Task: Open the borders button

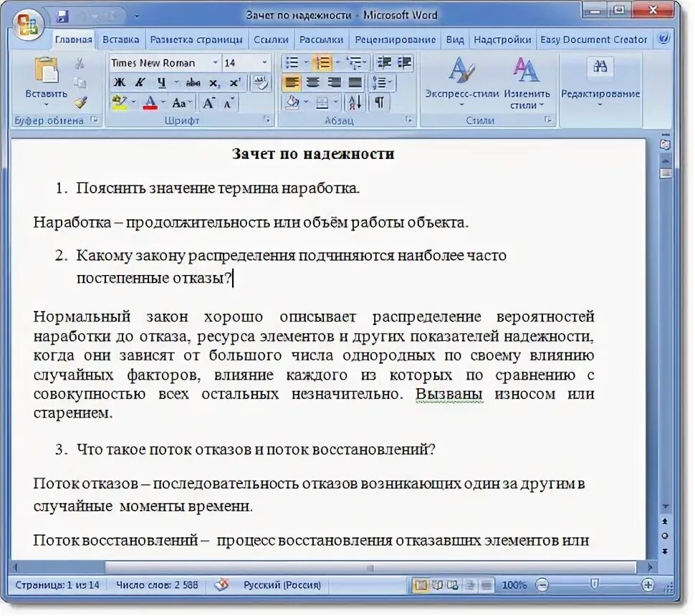Action: 322,103
